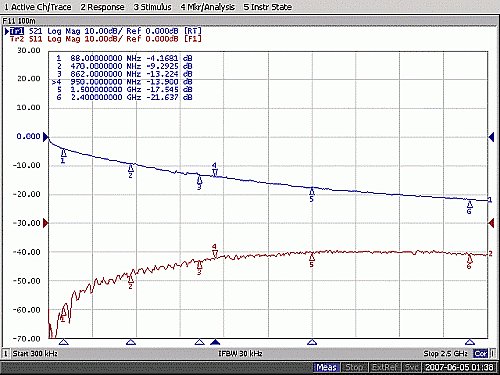Click the red reference arrow on right edge
This screenshot has width=500, height=375.
(x=491, y=223)
